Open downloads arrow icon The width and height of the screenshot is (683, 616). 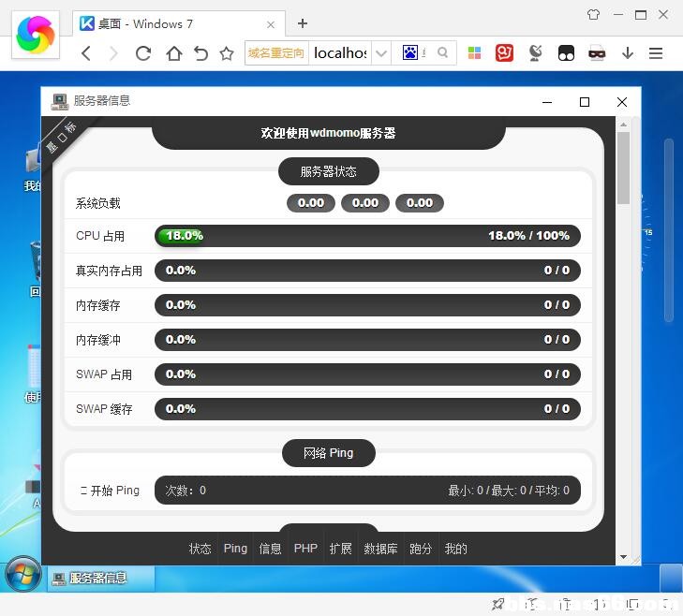627,53
